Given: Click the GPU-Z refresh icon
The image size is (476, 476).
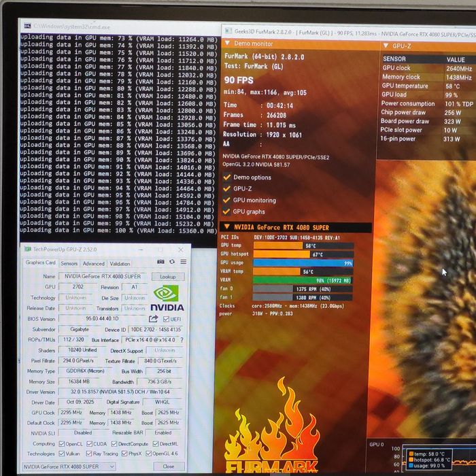Looking at the screenshot, I should pyautogui.click(x=172, y=262).
